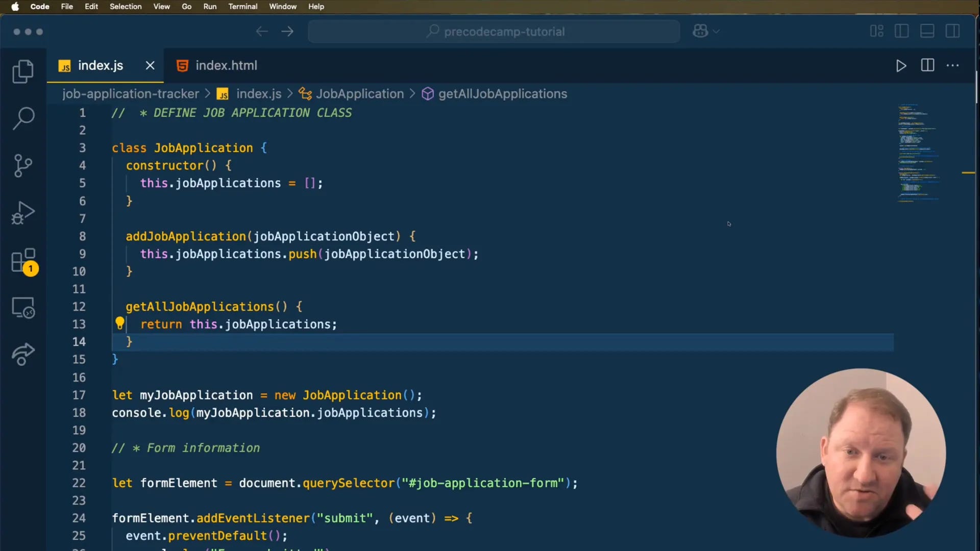Click the precodecamp-tutorial search box
Screen dimensions: 980x551
(494, 32)
